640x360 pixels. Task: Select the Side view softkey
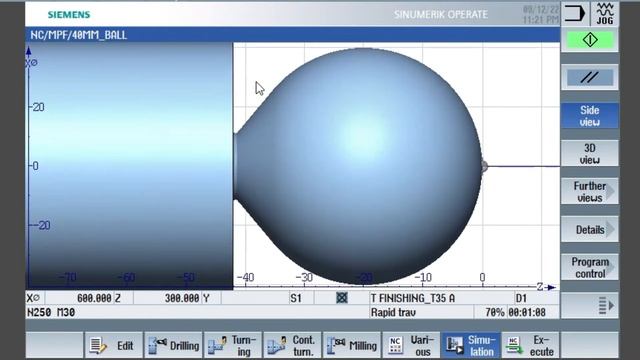click(x=590, y=116)
